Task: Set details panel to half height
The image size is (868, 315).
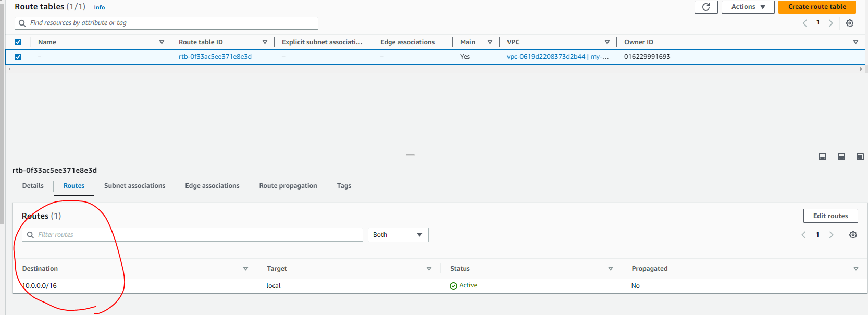Action: pos(841,157)
